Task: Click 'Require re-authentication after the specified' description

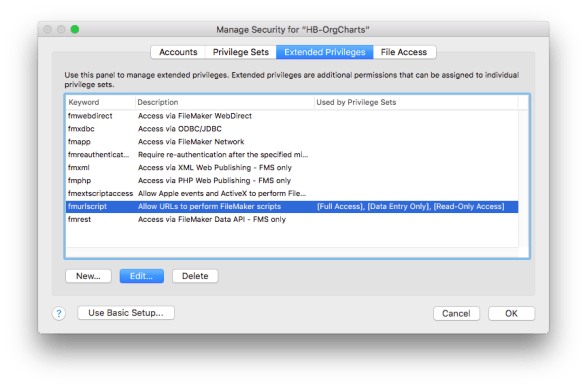Action: [x=223, y=155]
